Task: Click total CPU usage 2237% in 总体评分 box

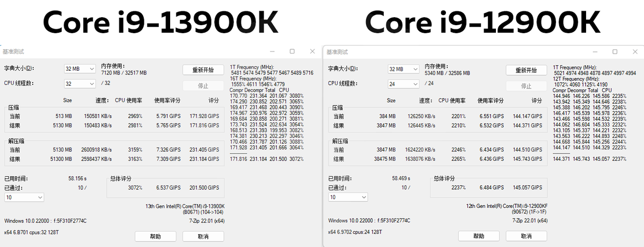Action: pos(458,188)
